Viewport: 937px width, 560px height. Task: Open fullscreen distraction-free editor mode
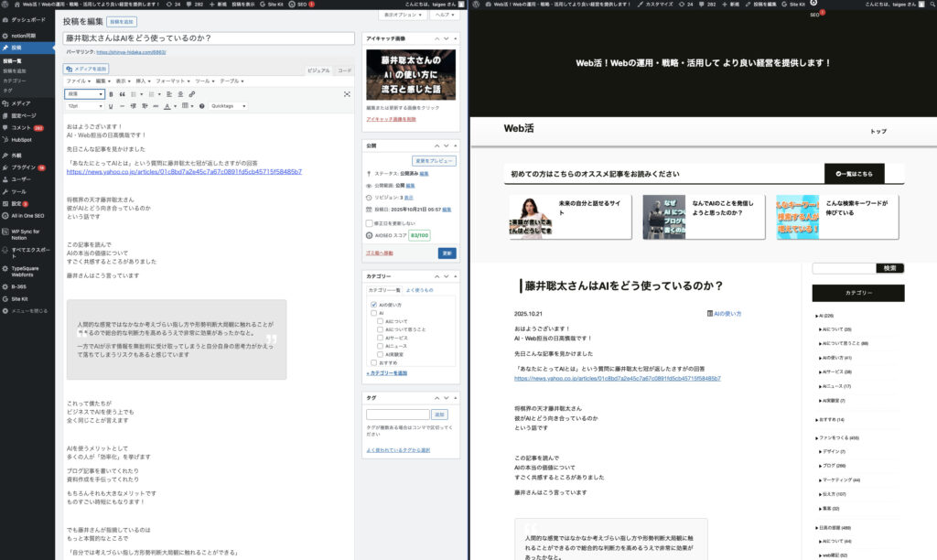[347, 93]
